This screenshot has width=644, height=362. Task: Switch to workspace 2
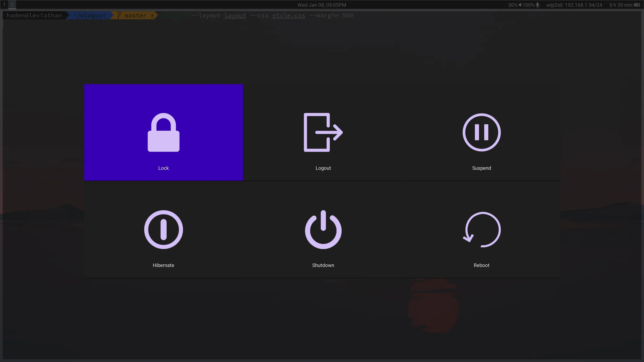pos(12,4)
